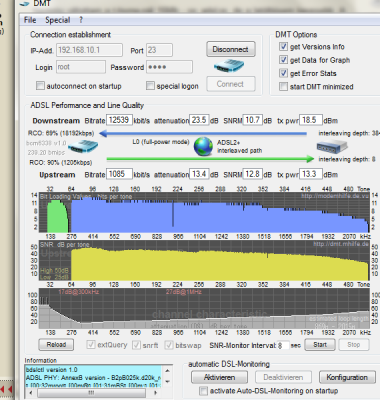Click the globe icon beside ADSL2+
380x400 pixels.
pos(203,146)
